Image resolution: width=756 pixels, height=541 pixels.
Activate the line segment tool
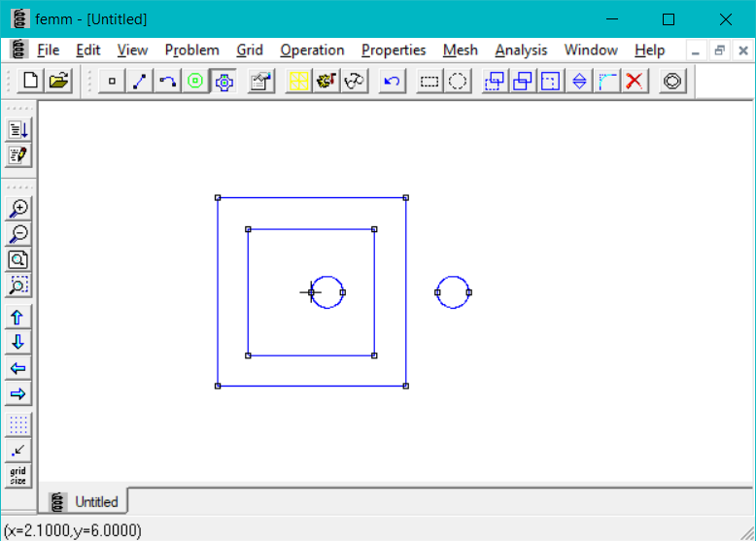139,82
